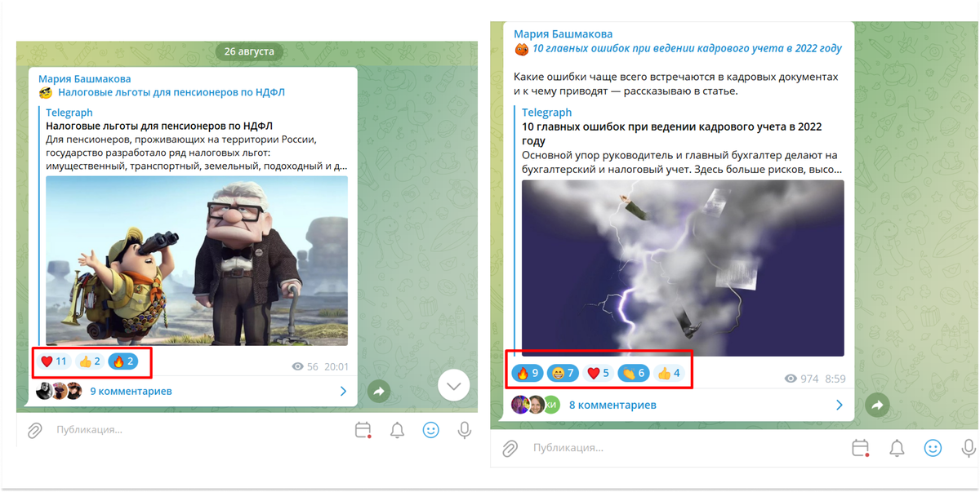Attach a file in the right chat

tap(510, 448)
